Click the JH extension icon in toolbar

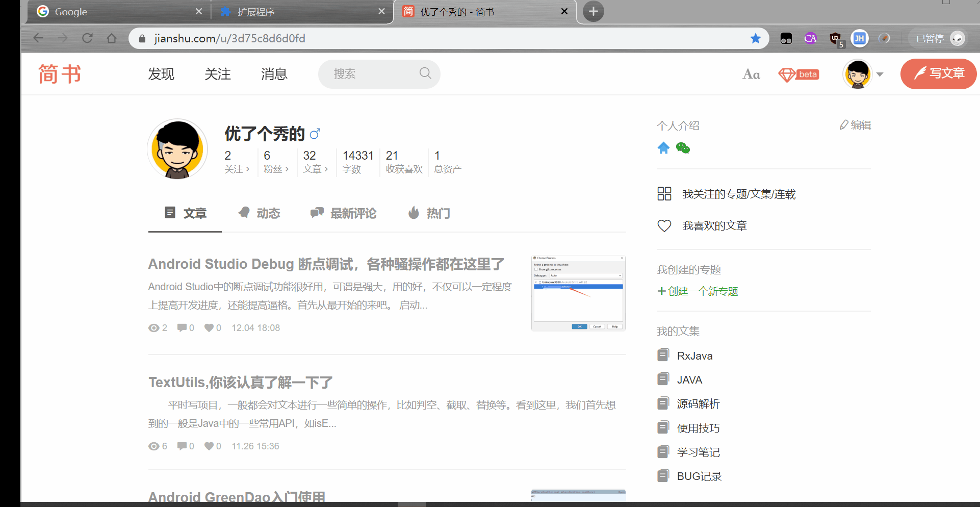(860, 38)
